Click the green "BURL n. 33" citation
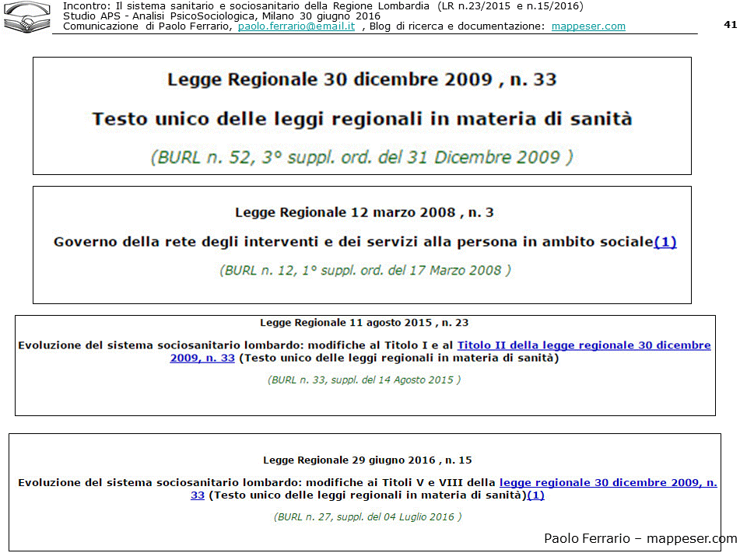Image resolution: width=747 pixels, height=560 pixels. coord(364,380)
